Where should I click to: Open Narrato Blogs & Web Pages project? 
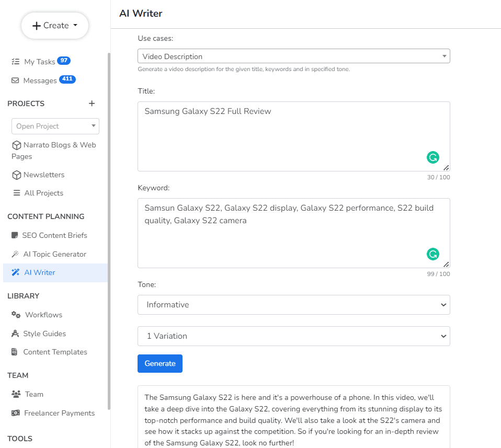coord(54,151)
